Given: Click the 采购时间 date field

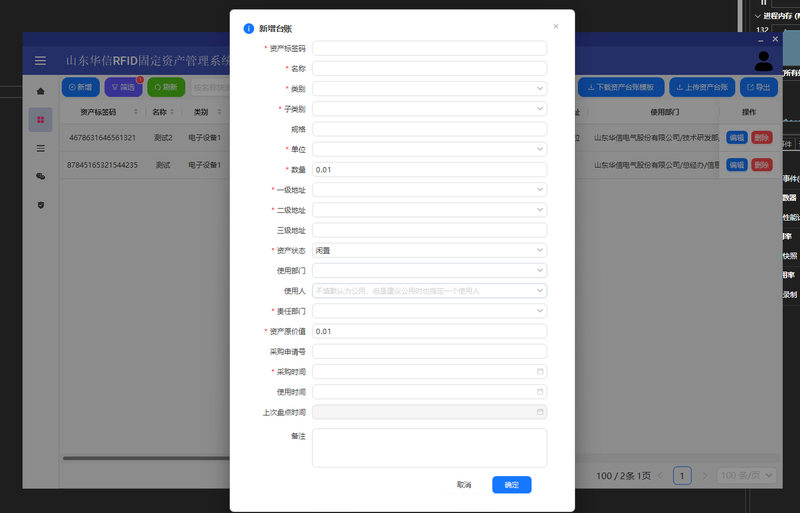Looking at the screenshot, I should 430,372.
